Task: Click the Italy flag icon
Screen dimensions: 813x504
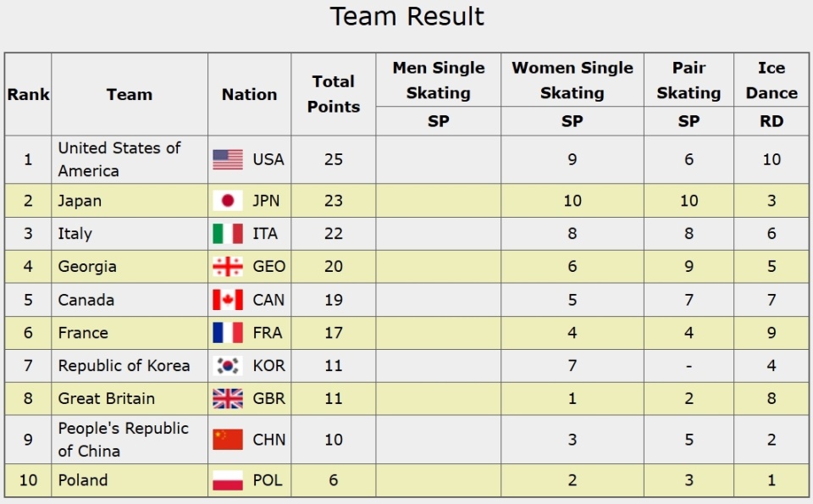Action: pos(228,234)
